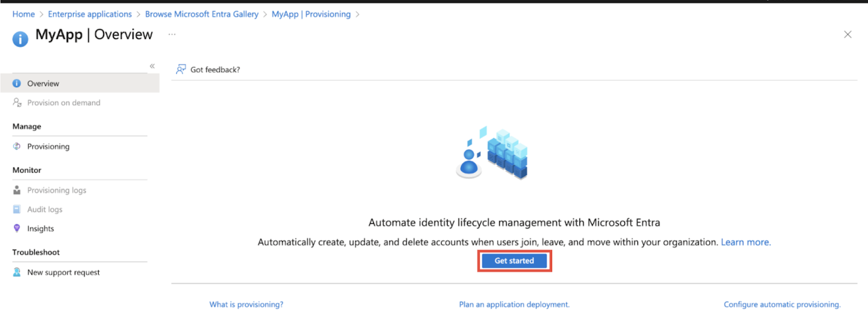Close the MyApp Overview pane
868x324 pixels.
(x=847, y=35)
